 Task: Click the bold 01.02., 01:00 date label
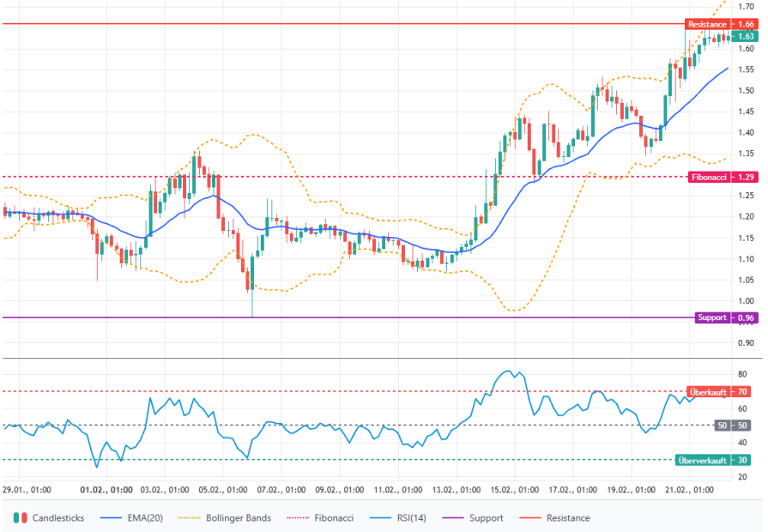pos(106,490)
